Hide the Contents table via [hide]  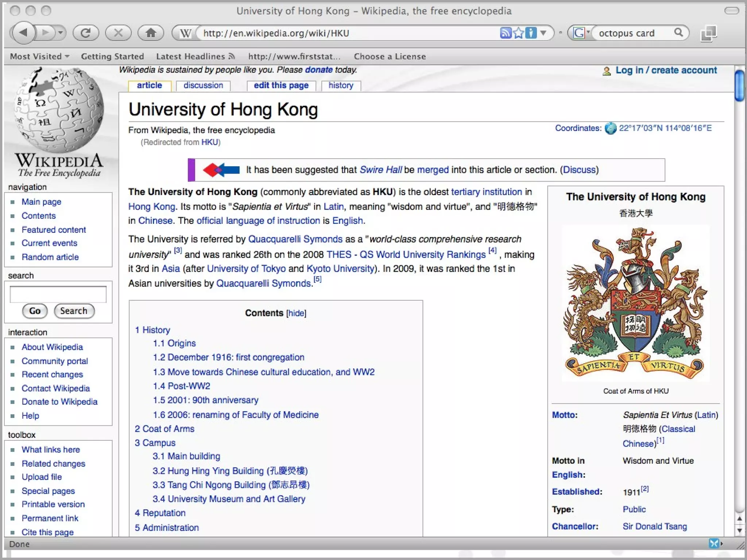(296, 313)
